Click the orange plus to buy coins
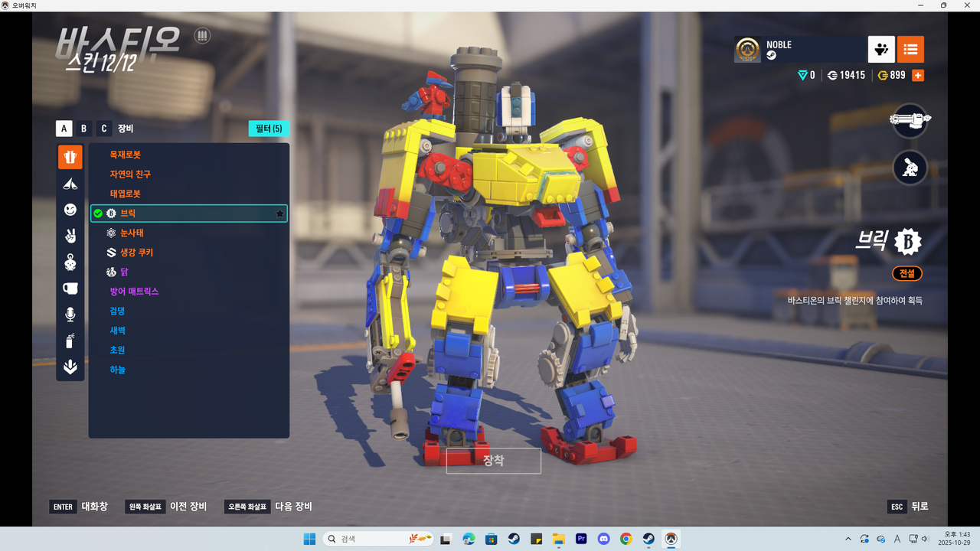980x551 pixels. point(918,75)
